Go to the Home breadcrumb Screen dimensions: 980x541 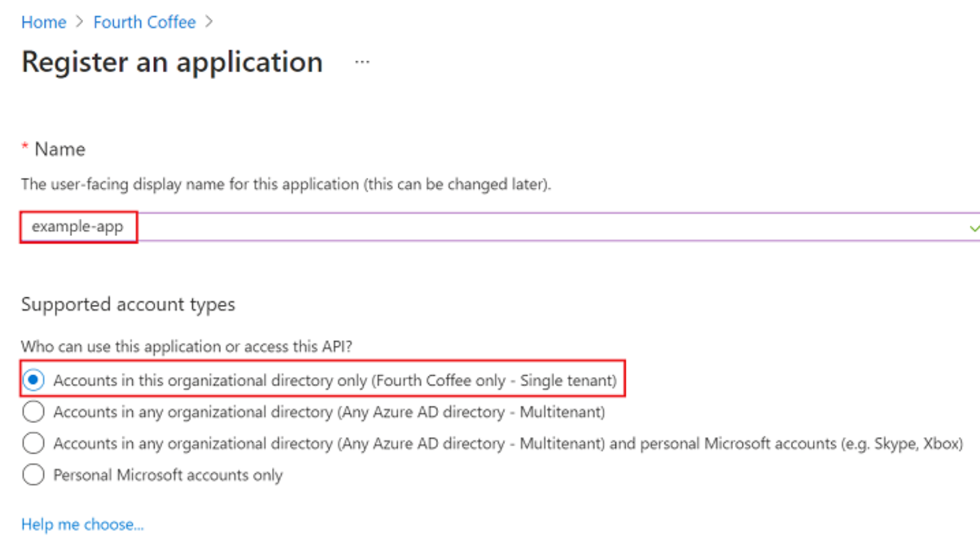43,22
